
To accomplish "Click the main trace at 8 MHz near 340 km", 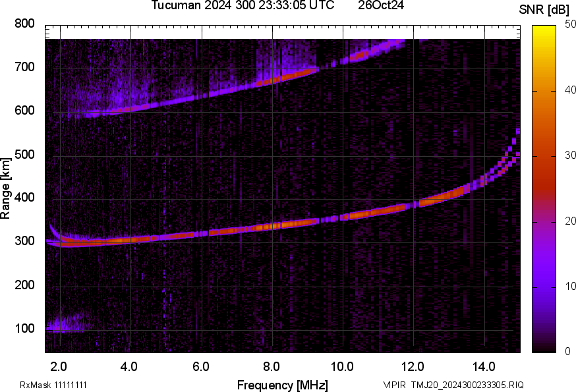I will [x=272, y=226].
